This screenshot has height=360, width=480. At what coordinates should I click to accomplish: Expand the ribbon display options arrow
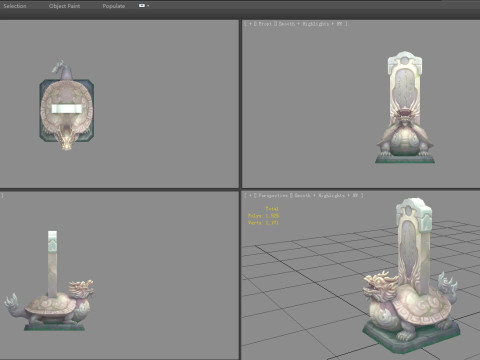pyautogui.click(x=148, y=6)
